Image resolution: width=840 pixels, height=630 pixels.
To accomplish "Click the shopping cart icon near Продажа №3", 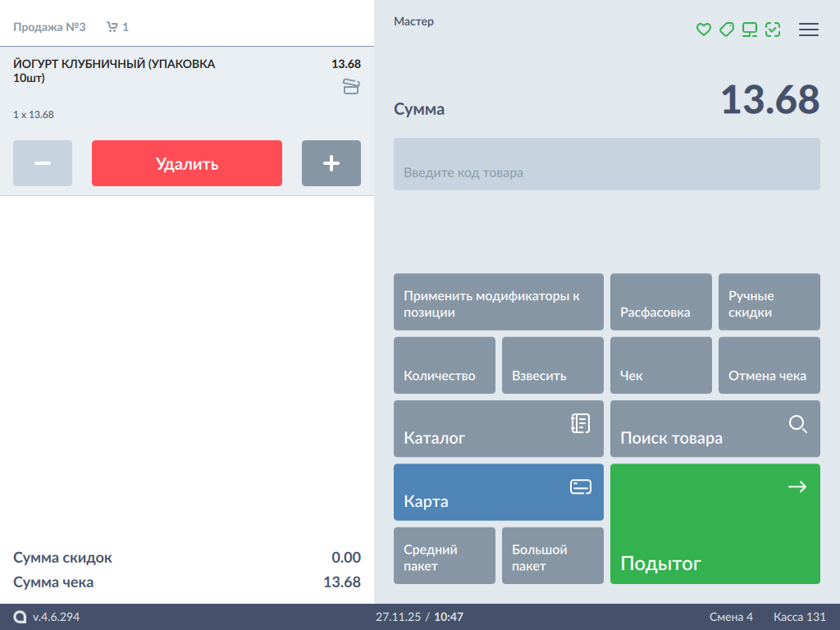I will point(112,27).
